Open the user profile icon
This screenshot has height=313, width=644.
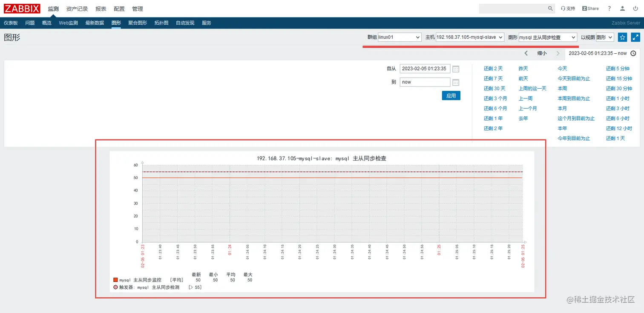(622, 9)
